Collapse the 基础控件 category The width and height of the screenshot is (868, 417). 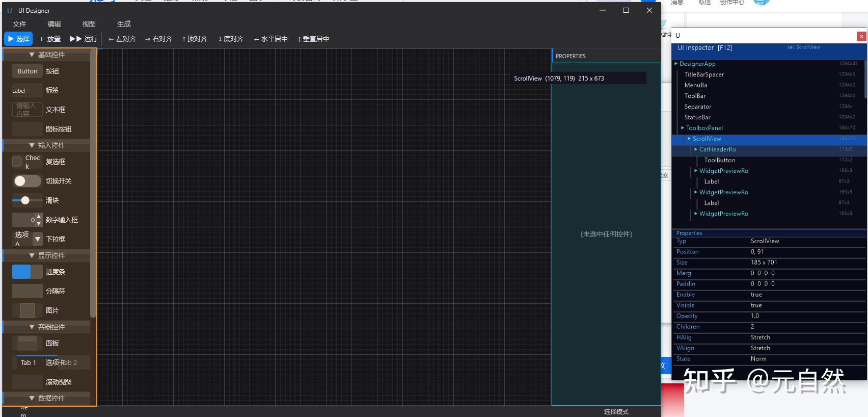[x=47, y=55]
